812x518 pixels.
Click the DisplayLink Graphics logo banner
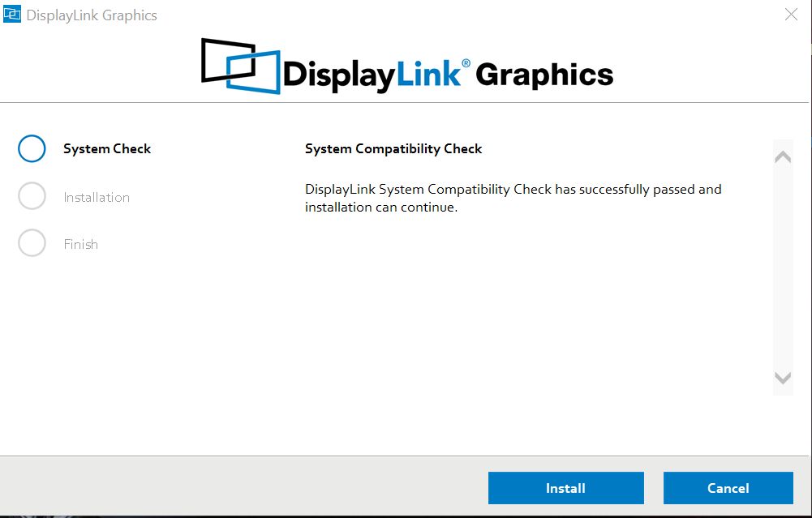[407, 66]
